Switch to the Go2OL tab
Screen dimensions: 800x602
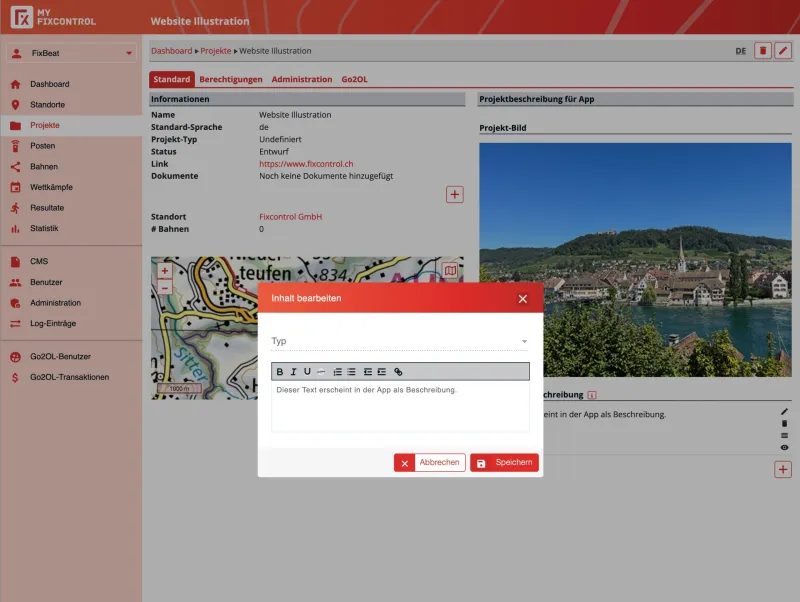[354, 80]
